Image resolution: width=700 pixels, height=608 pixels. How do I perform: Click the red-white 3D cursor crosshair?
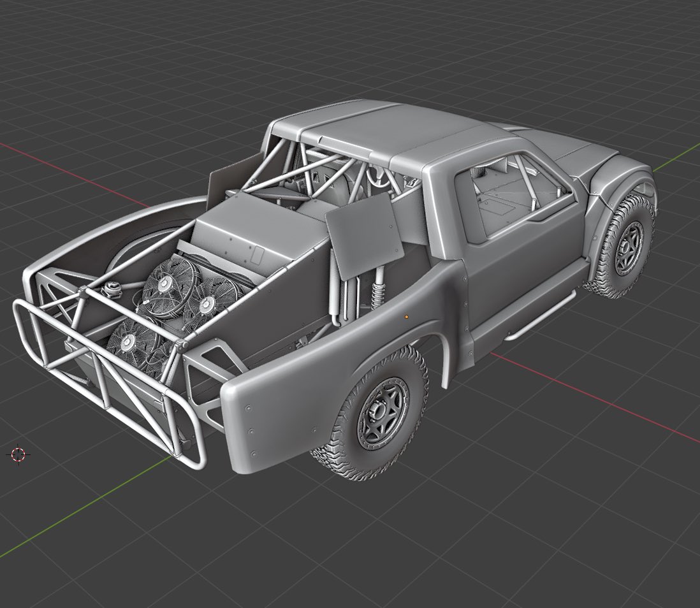18,455
